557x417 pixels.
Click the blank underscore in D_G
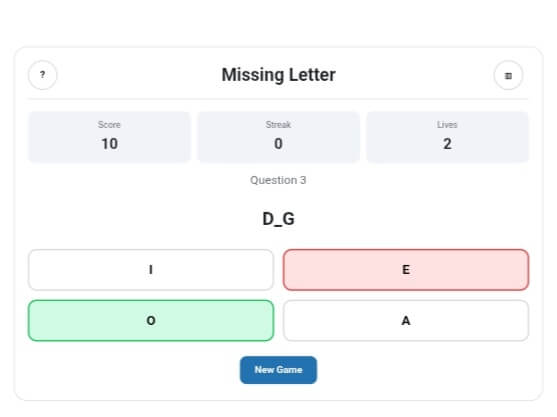point(278,226)
